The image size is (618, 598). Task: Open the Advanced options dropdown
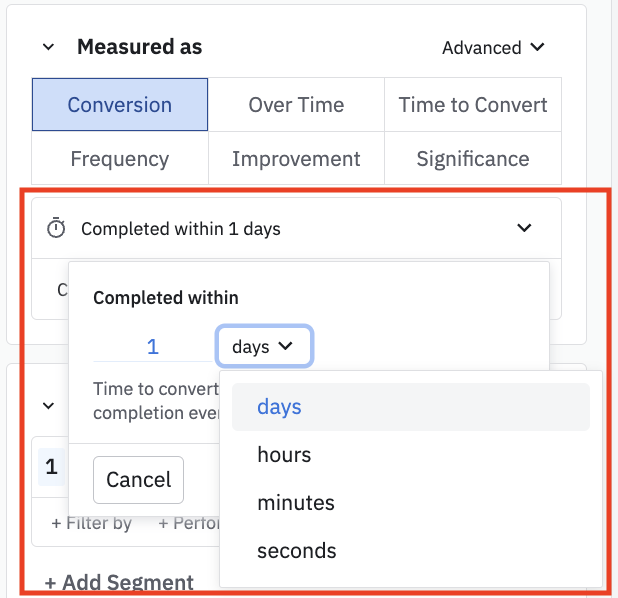[x=494, y=47]
